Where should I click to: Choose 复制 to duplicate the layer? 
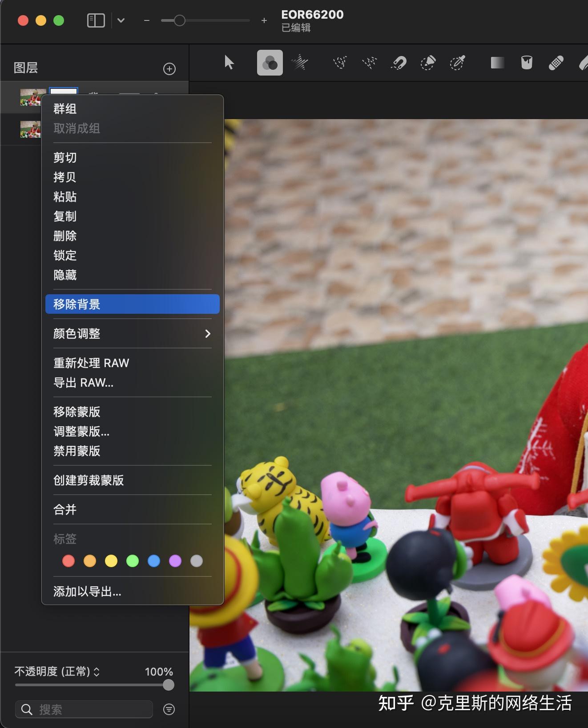pos(133,216)
